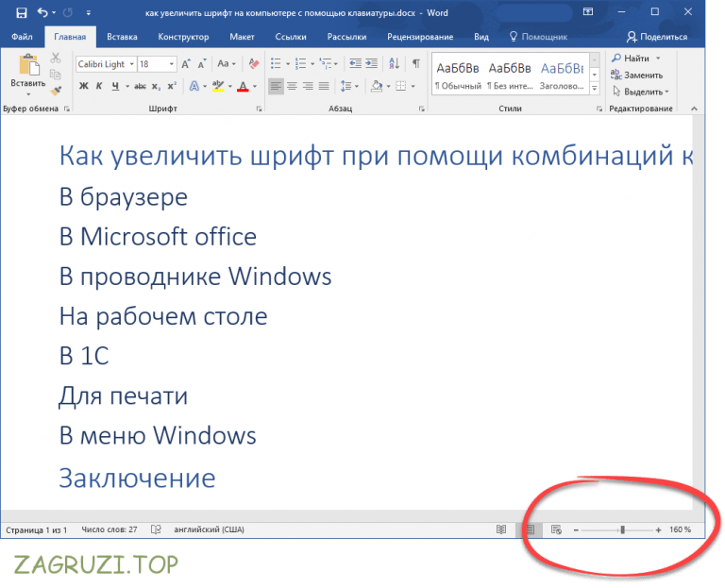Increase font size with larger A icon
Screen dimensions: 725x588
(x=186, y=64)
